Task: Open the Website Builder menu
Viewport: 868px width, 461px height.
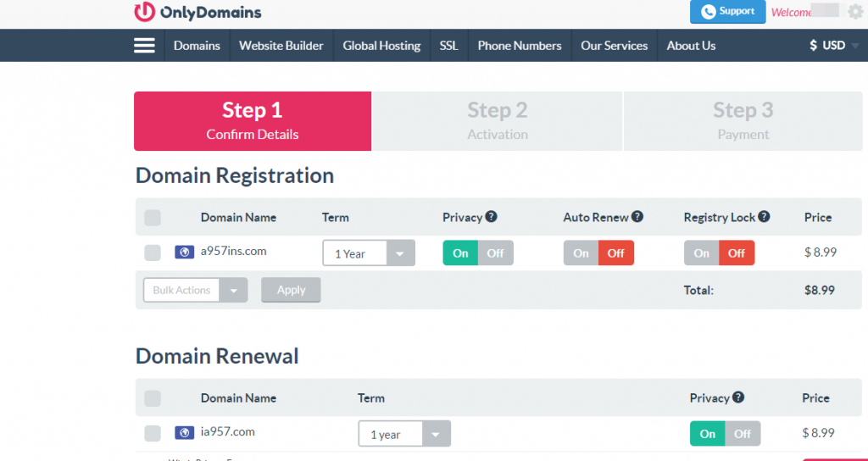Action: [x=281, y=46]
